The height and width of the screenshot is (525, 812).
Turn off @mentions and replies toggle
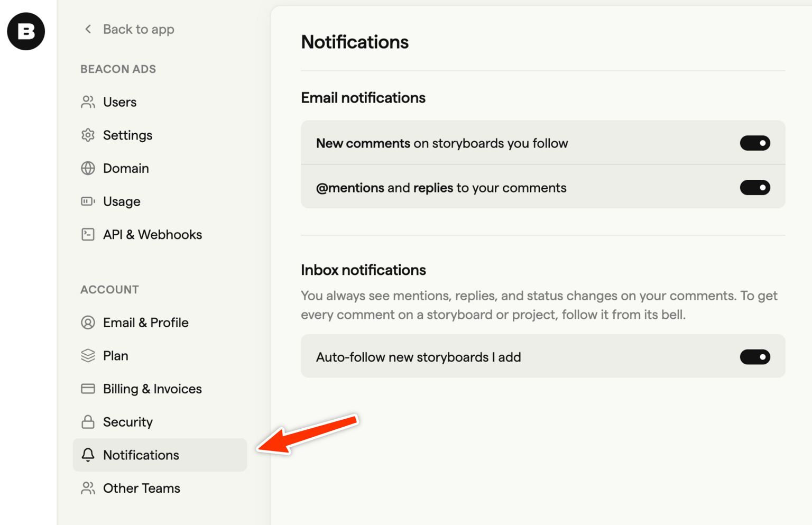click(754, 188)
